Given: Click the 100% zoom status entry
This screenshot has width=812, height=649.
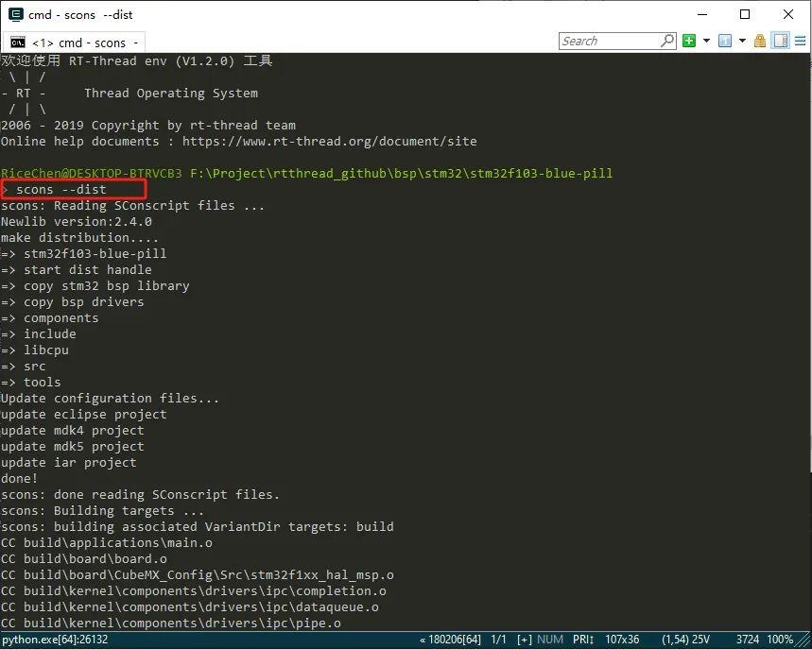Looking at the screenshot, I should click(780, 640).
